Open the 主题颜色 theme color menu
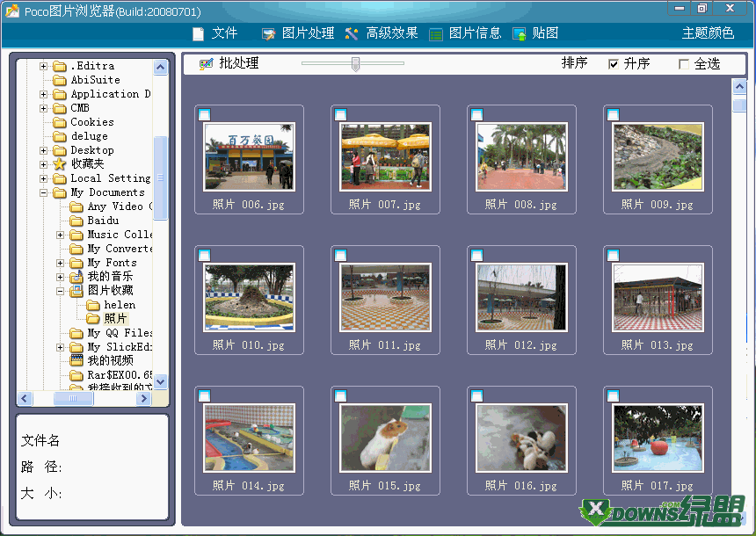 [x=708, y=33]
